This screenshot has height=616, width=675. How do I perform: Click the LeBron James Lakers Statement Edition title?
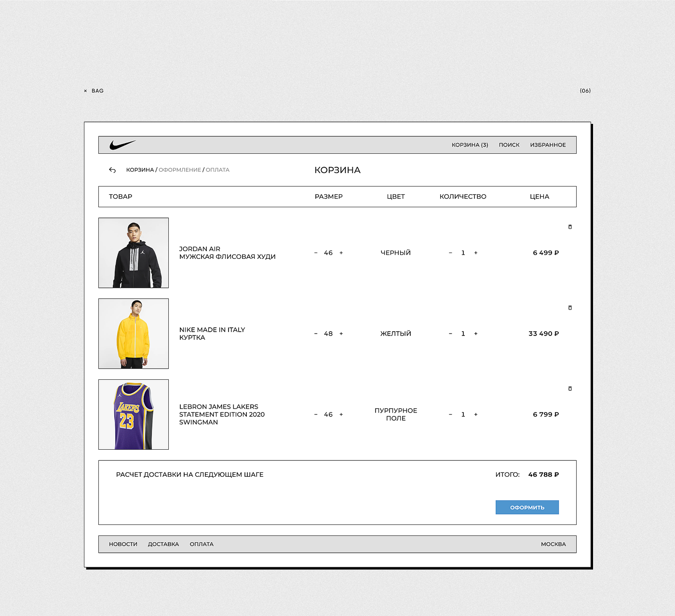click(x=222, y=415)
